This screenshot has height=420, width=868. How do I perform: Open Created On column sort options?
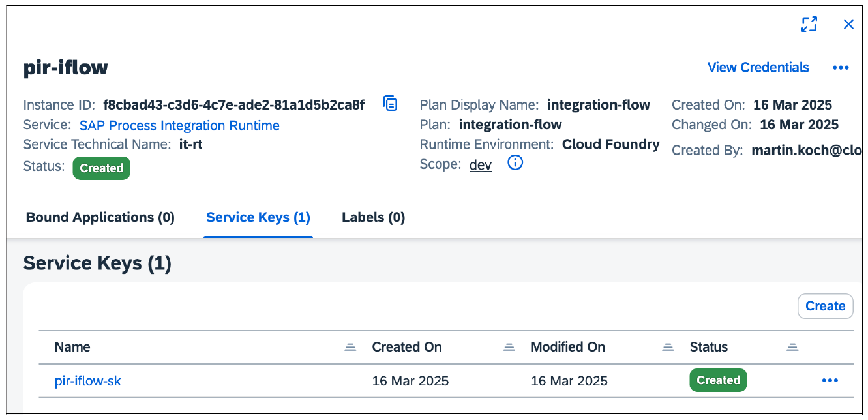click(509, 348)
